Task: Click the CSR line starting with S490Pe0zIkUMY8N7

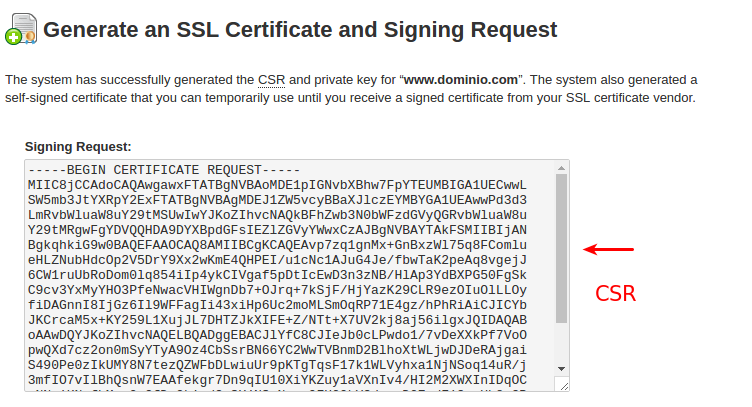Action: click(x=277, y=365)
